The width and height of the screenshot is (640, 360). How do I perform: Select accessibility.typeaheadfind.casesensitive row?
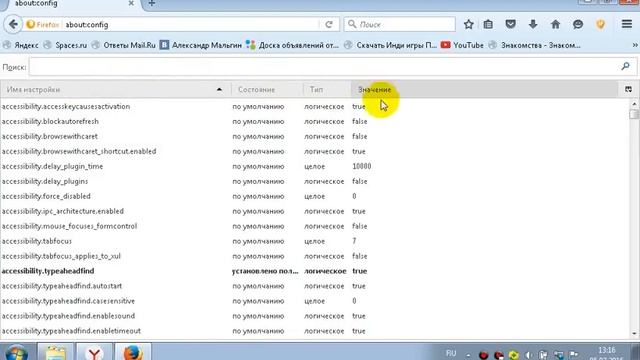click(x=314, y=301)
